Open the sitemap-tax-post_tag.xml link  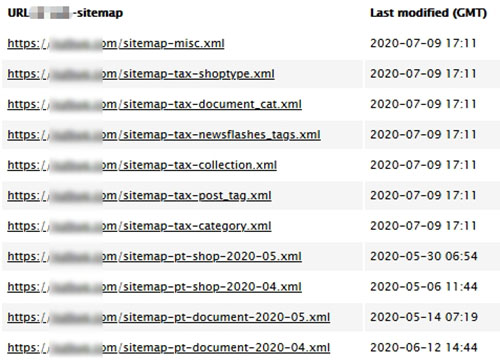coord(139,196)
